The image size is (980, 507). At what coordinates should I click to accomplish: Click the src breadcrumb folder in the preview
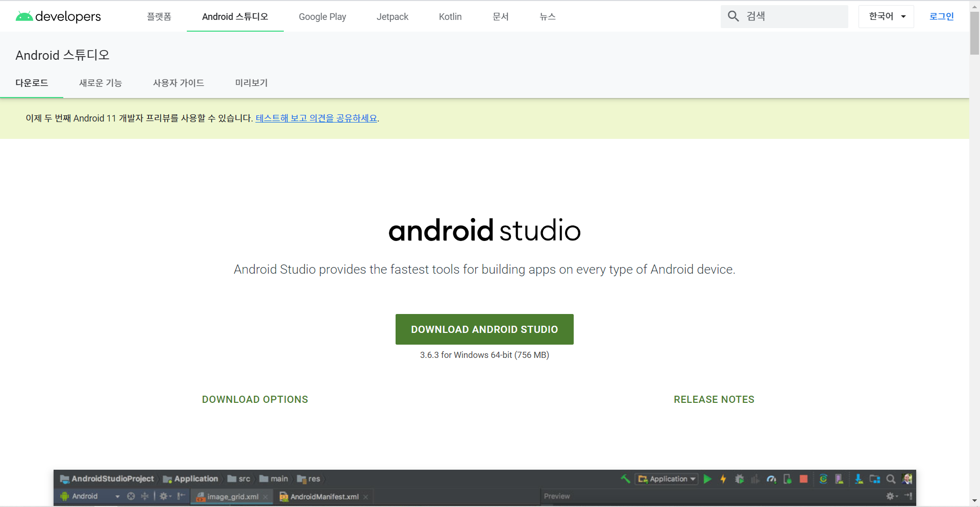point(239,479)
